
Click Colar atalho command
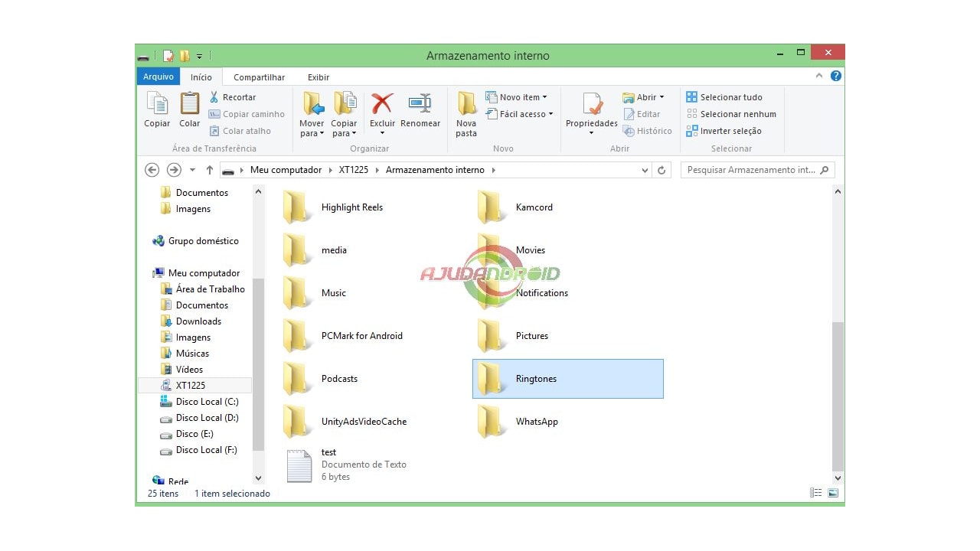[x=240, y=131]
